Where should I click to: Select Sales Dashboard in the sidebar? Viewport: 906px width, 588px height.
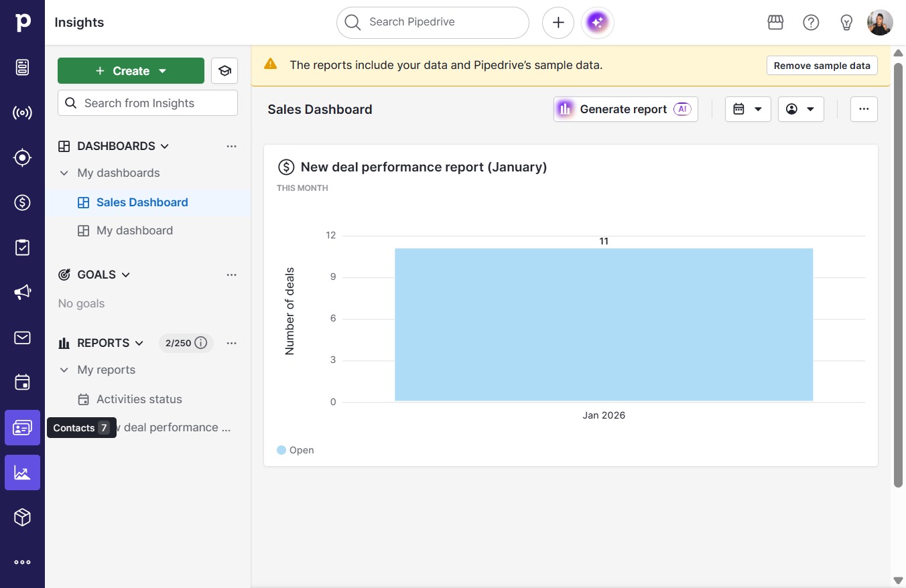click(148, 202)
